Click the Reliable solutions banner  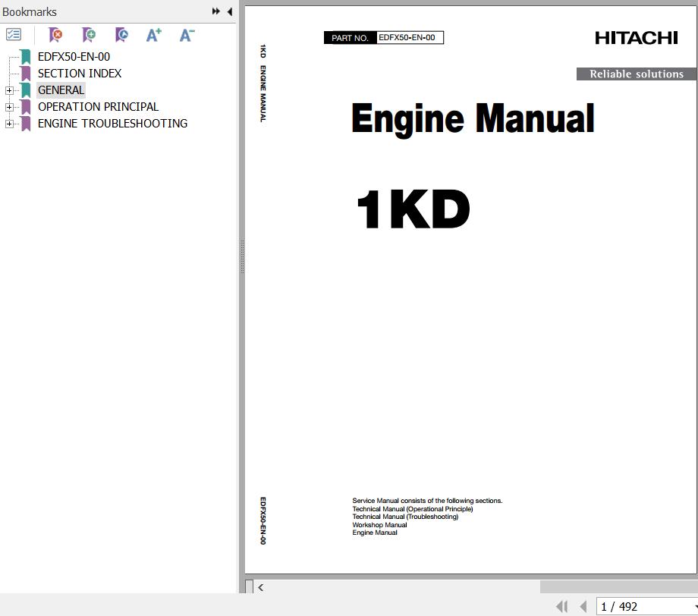637,74
